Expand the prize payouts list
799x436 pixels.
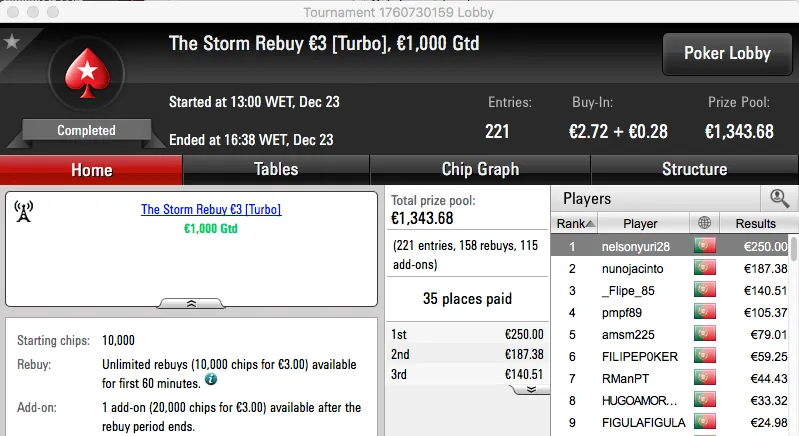pyautogui.click(x=532, y=388)
